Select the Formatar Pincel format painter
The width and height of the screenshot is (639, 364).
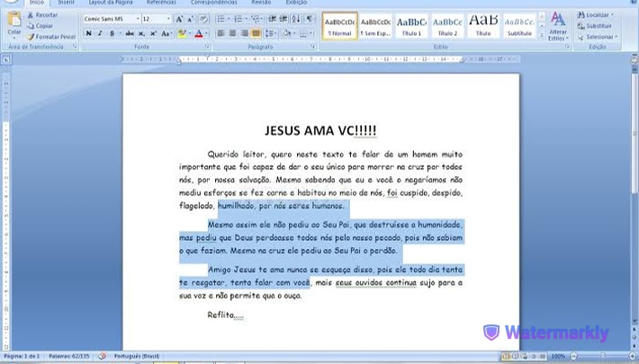52,37
